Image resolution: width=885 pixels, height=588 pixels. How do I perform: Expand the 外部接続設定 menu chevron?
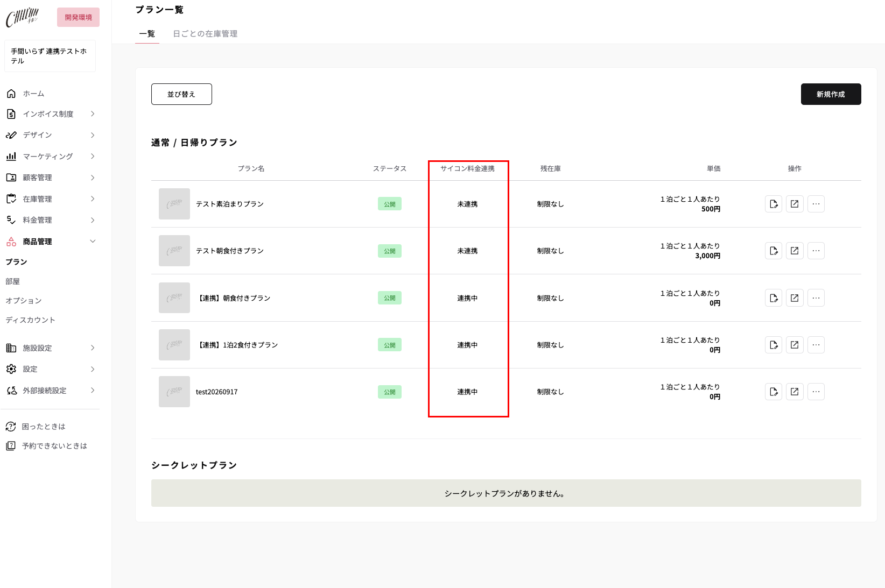click(x=93, y=391)
